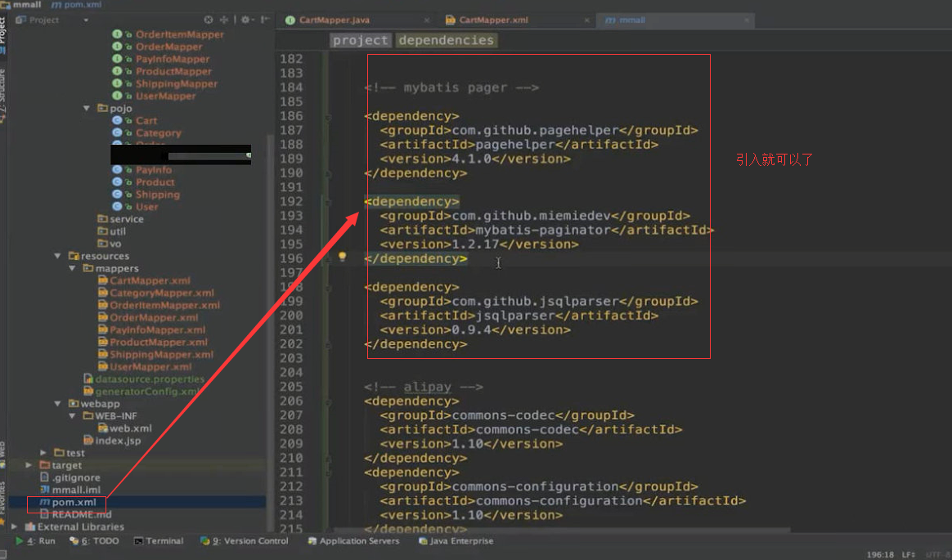
Task: Open the Structure side tool window
Action: click(x=2, y=95)
